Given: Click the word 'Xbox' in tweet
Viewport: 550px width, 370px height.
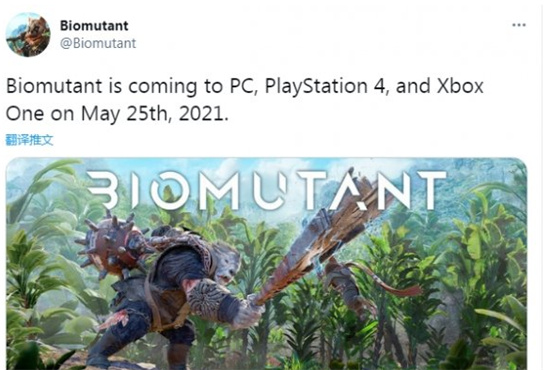Looking at the screenshot, I should pyautogui.click(x=460, y=86).
